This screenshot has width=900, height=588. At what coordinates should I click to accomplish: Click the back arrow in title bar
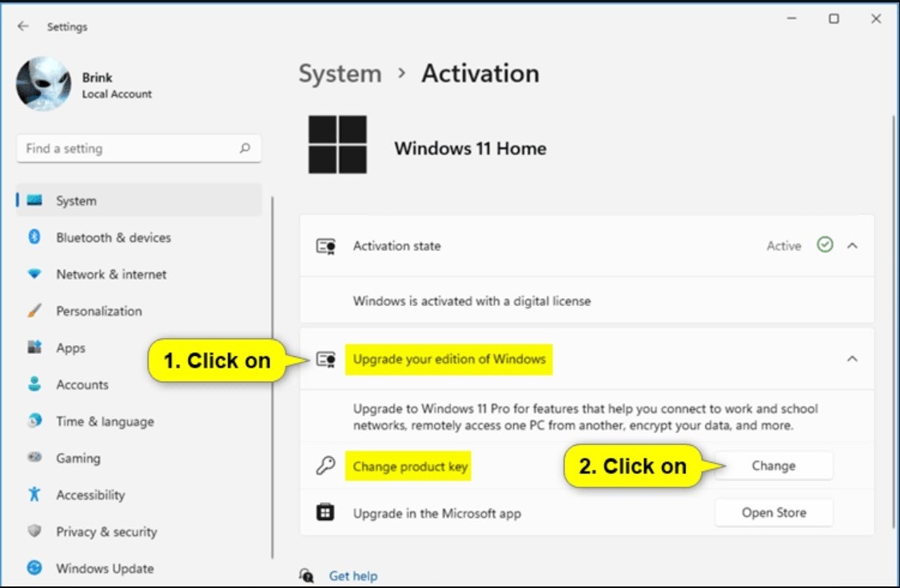coord(23,26)
